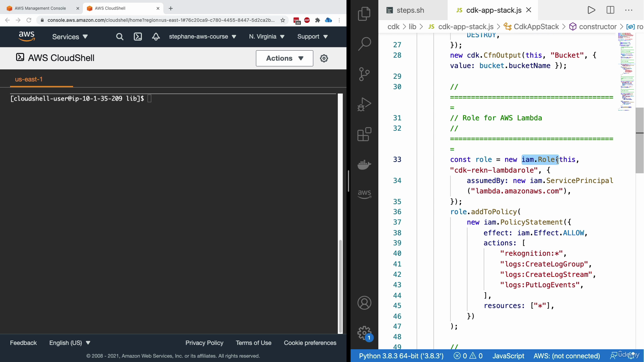Close the AWS Management Console browser tab
Viewport: 644px width, 362px height.
tap(78, 8)
